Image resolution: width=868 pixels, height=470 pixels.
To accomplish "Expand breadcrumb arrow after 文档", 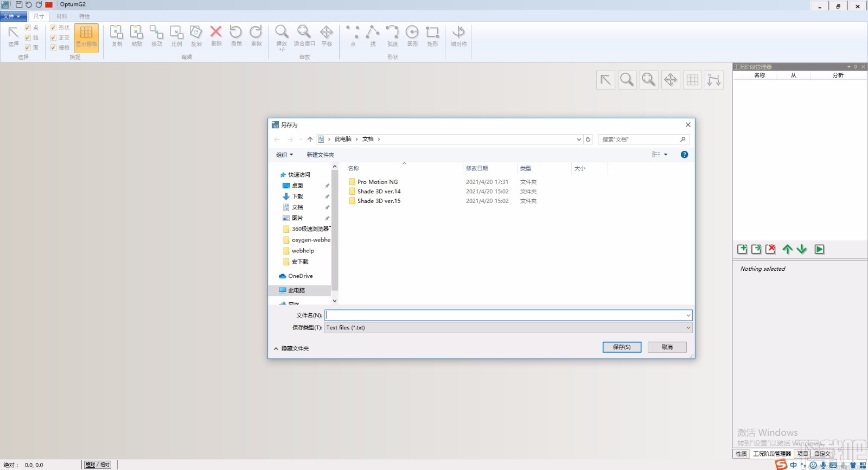I will click(379, 139).
